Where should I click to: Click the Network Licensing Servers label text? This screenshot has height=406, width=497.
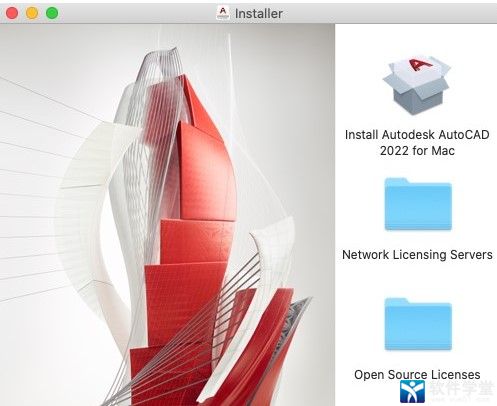(x=417, y=255)
